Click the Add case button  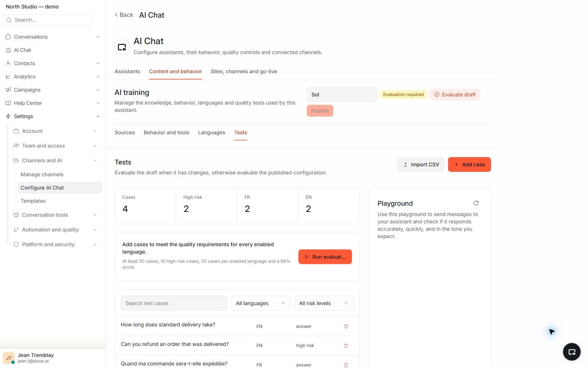(x=469, y=164)
